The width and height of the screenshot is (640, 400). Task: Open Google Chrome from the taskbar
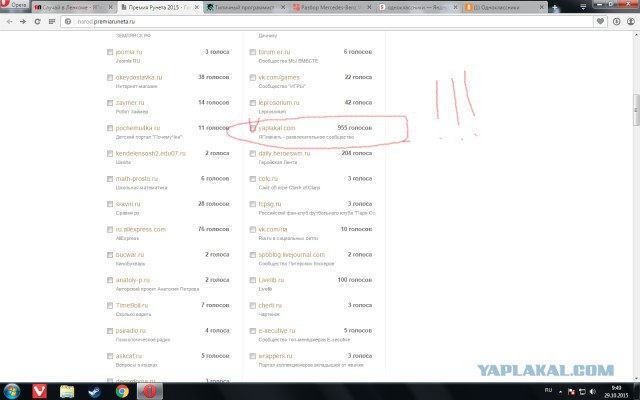122,391
